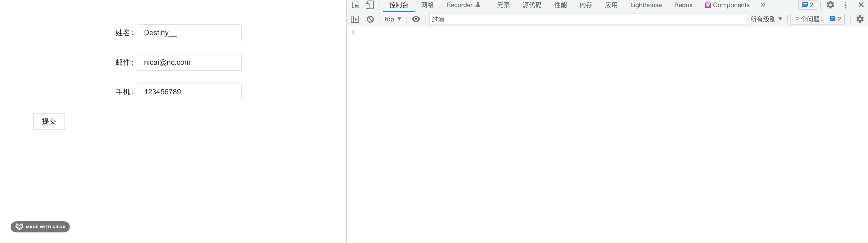
Task: Toggle the device emulation toolbar
Action: click(370, 5)
